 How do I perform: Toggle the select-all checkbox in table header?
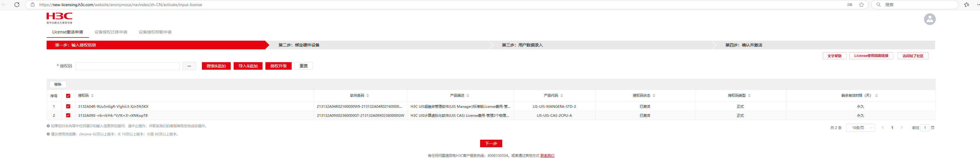[68, 96]
